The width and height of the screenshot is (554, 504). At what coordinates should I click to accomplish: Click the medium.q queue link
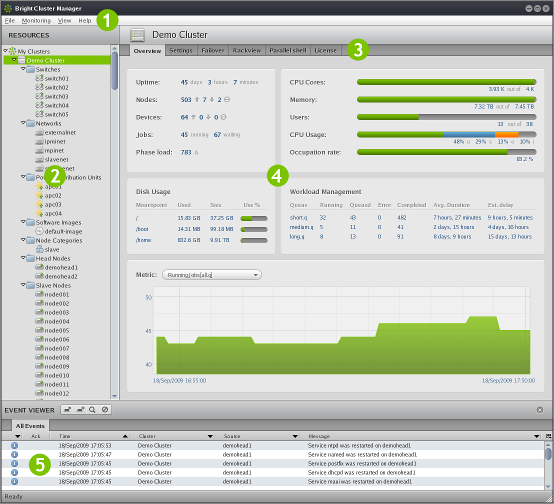point(301,227)
